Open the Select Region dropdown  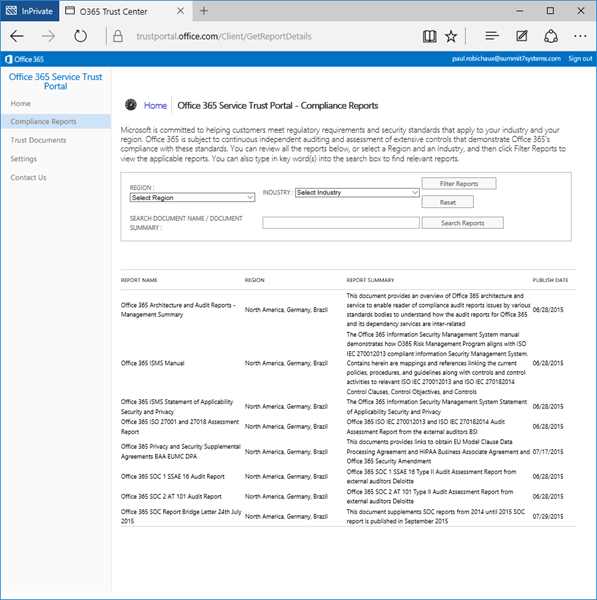click(x=192, y=197)
